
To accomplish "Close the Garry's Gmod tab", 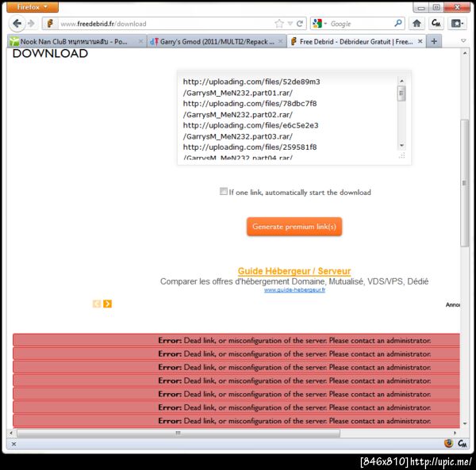I will (x=281, y=41).
